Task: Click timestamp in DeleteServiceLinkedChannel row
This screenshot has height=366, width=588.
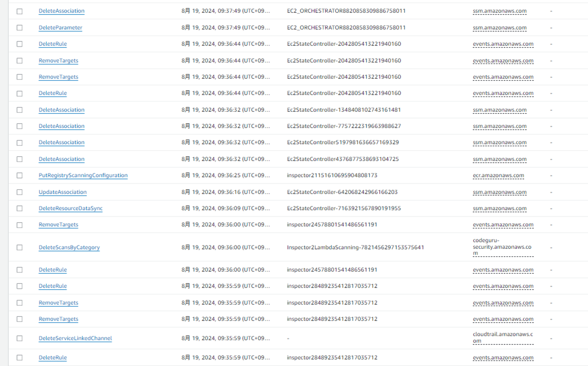Action: click(225, 338)
